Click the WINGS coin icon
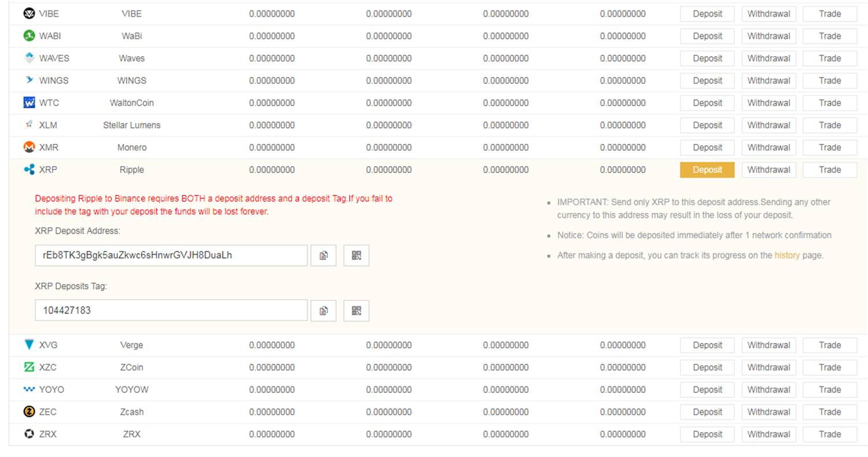This screenshot has width=868, height=457. [29, 80]
